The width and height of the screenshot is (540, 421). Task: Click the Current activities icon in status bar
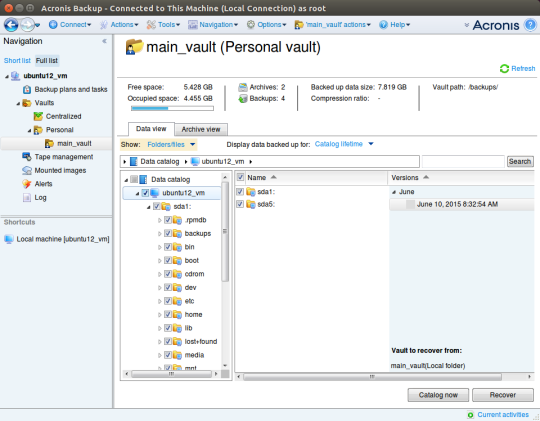pyautogui.click(x=470, y=415)
